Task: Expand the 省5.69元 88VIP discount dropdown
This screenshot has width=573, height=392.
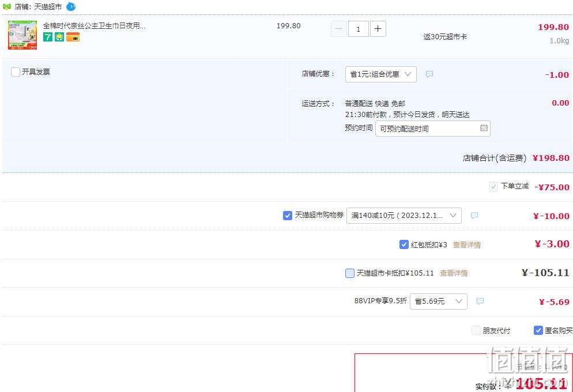Action: pyautogui.click(x=439, y=301)
